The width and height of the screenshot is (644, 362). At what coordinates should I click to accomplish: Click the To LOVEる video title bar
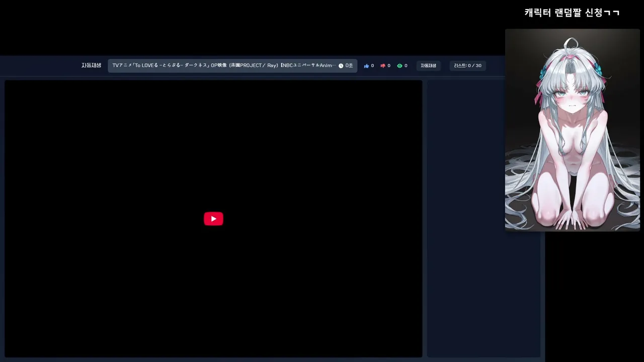click(232, 66)
